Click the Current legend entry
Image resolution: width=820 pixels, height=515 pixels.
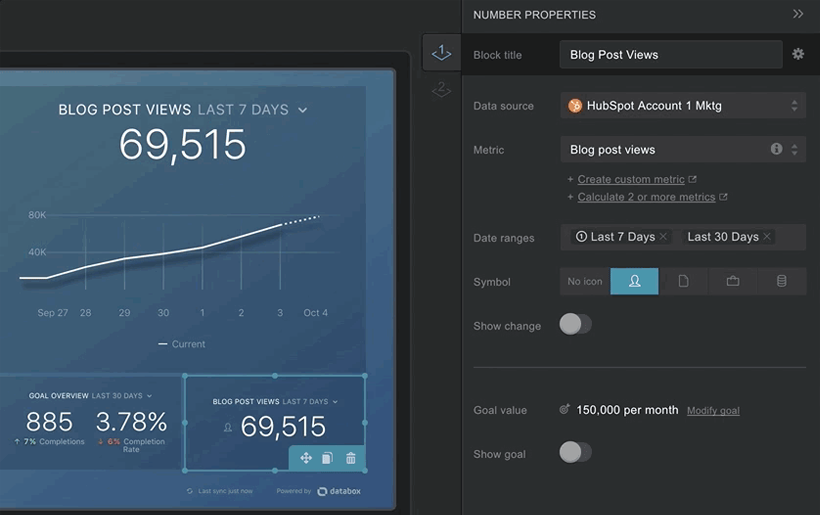click(181, 344)
